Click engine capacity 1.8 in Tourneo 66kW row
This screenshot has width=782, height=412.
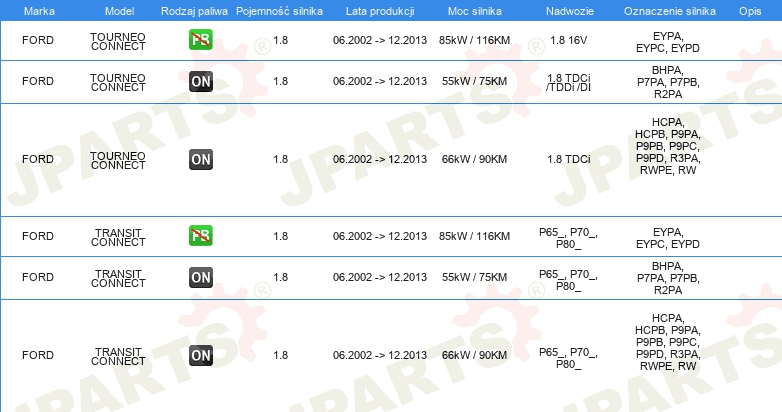281,160
